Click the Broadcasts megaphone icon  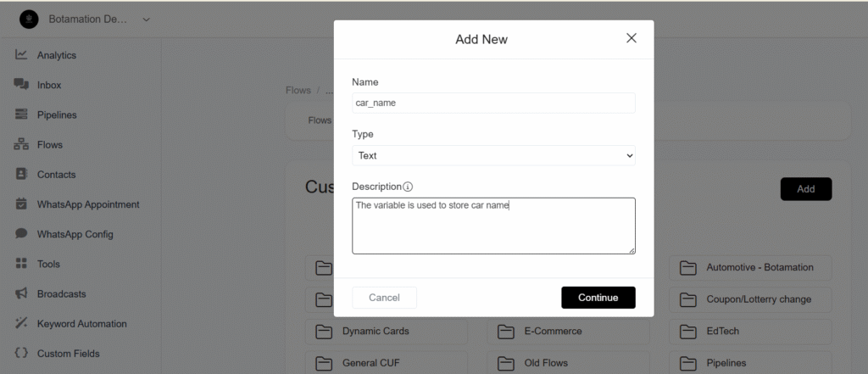click(x=21, y=293)
